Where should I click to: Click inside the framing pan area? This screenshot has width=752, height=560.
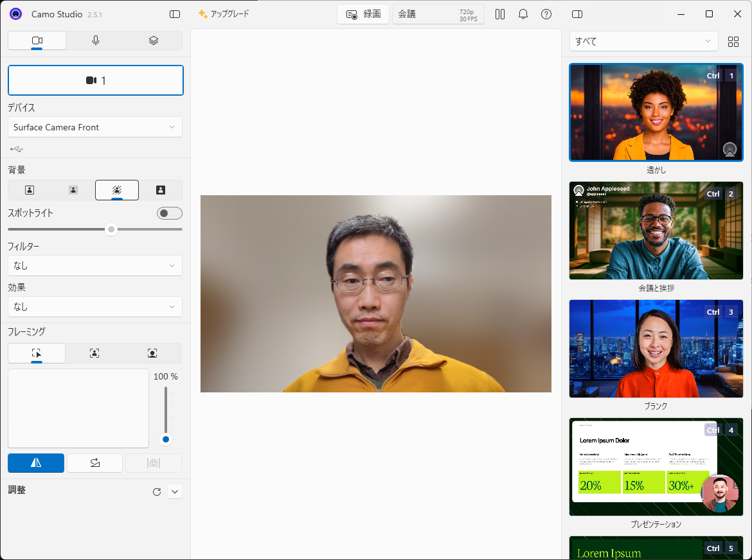pos(78,408)
